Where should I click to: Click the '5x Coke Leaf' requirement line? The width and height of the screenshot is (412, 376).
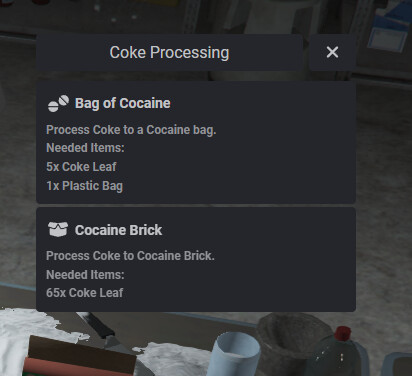point(81,167)
